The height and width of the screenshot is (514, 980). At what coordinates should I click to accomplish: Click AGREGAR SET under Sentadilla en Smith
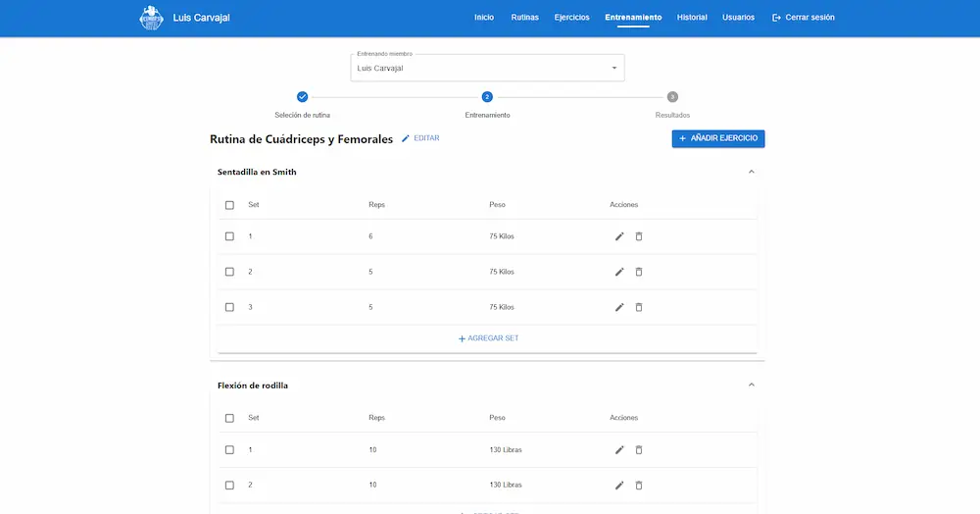[x=488, y=338]
